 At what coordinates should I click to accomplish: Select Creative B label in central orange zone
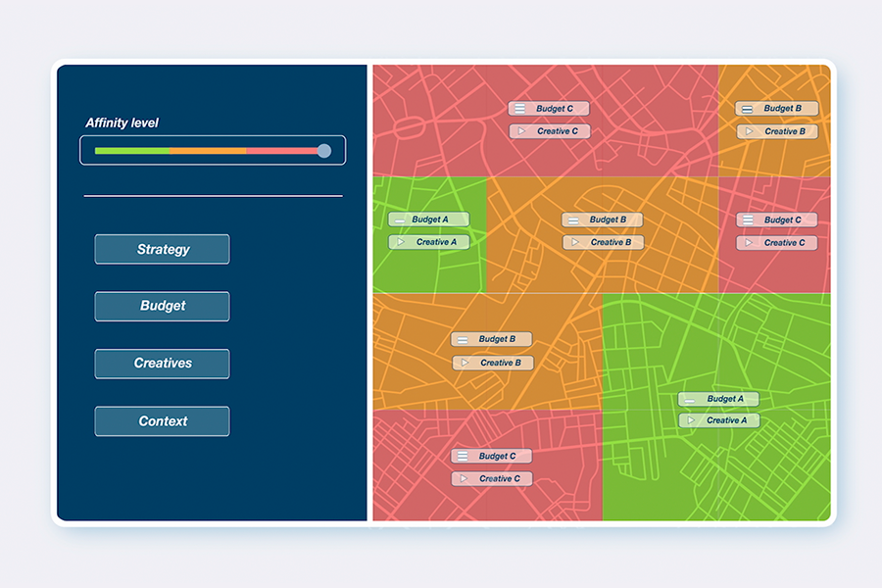611,242
